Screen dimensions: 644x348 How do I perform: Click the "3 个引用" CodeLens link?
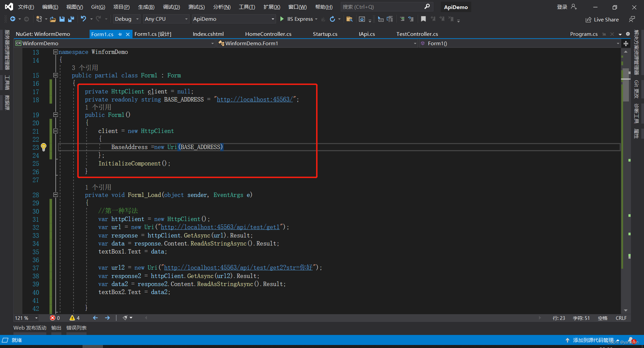click(85, 67)
